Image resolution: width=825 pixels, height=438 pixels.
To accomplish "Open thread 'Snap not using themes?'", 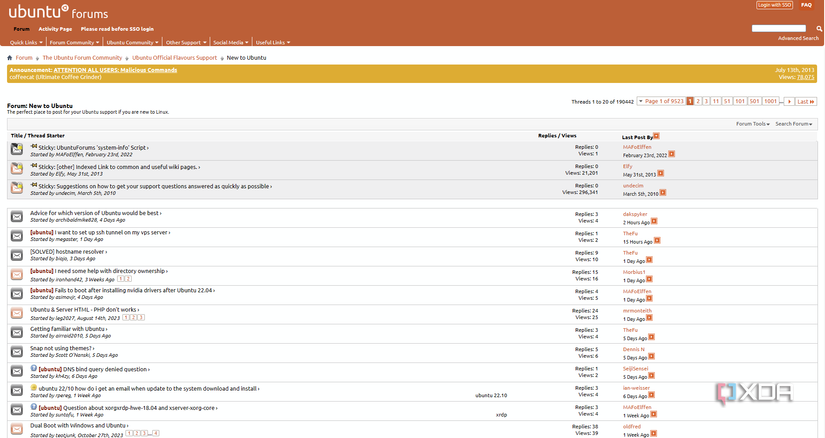I will coord(62,349).
